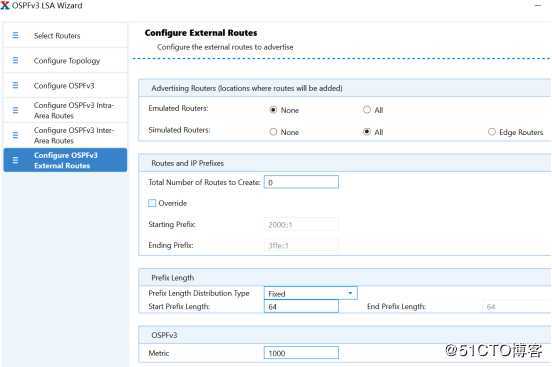
Task: Click the OSPFv3 LSA Wizard title bar logo
Action: [x=5, y=5]
